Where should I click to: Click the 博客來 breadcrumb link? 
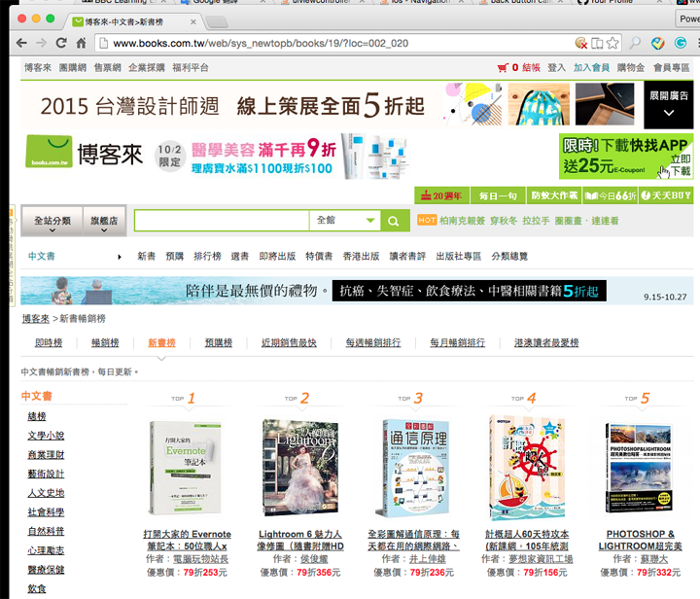pos(36,318)
